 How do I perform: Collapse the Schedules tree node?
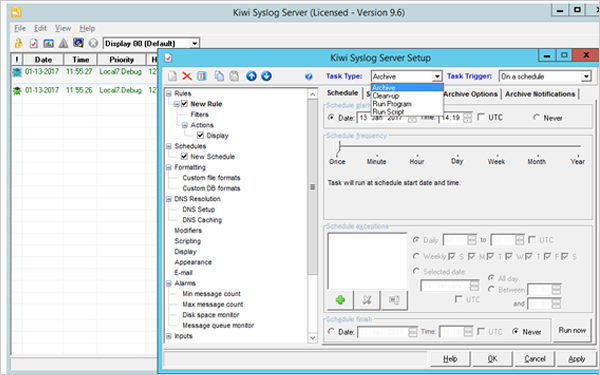tap(169, 146)
